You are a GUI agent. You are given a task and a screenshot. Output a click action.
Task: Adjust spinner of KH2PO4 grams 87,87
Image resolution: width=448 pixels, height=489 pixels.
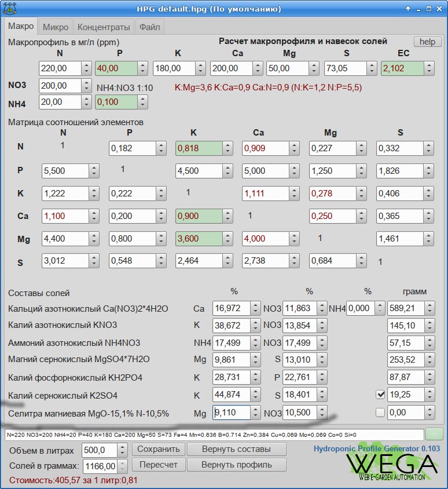click(x=429, y=377)
